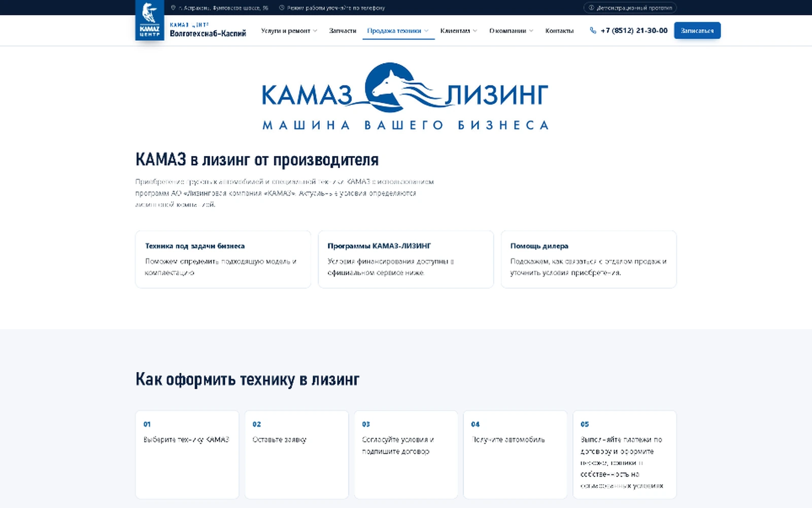This screenshot has height=508, width=812.
Task: Expand the Продажа техники dropdown chevron
Action: pyautogui.click(x=426, y=31)
